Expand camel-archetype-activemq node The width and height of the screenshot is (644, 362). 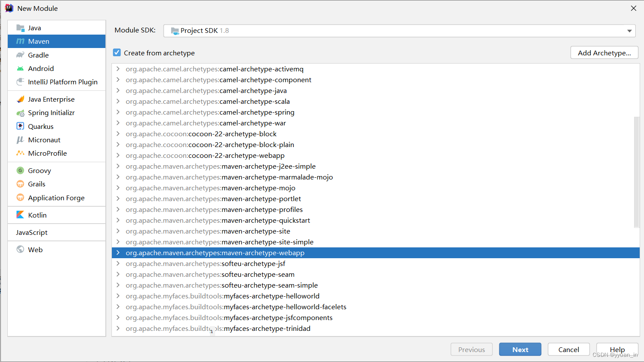click(118, 69)
